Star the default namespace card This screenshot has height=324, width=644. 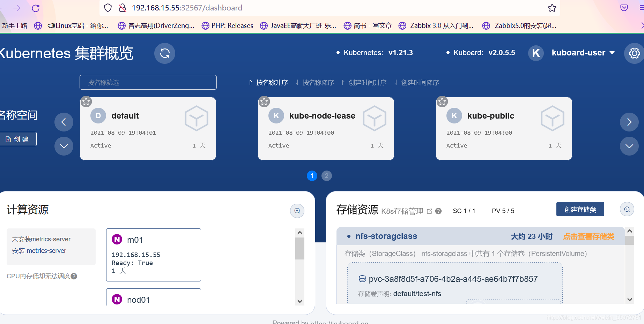coord(86,101)
